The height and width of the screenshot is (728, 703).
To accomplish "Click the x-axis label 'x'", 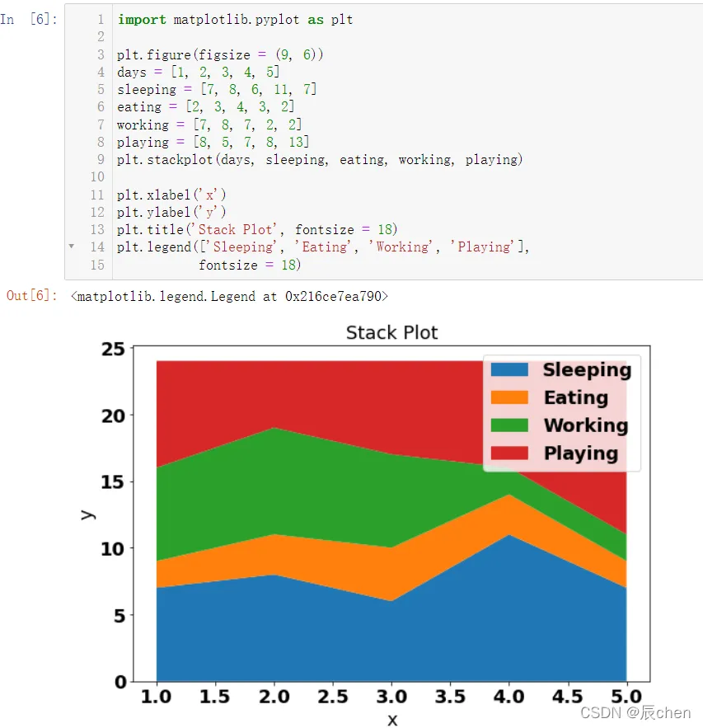I will [392, 720].
